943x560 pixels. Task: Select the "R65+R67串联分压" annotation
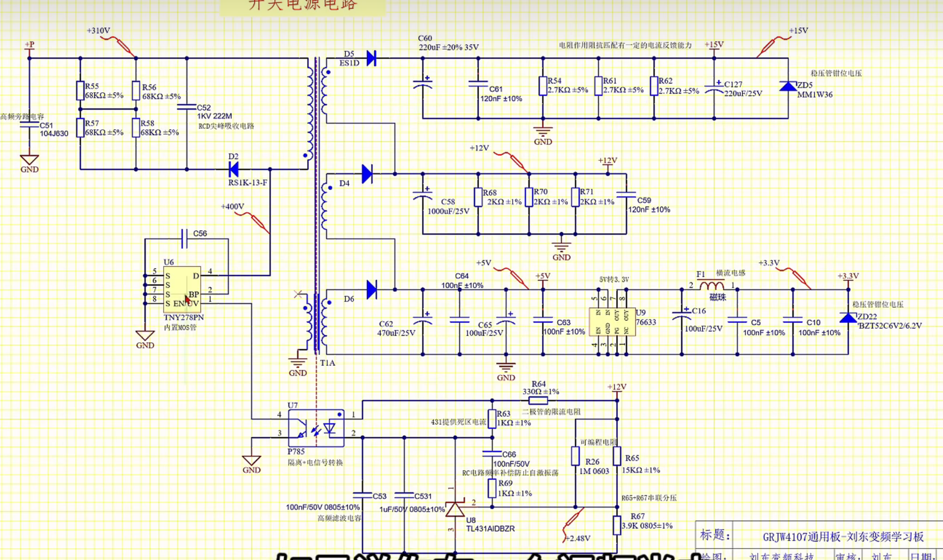(649, 498)
